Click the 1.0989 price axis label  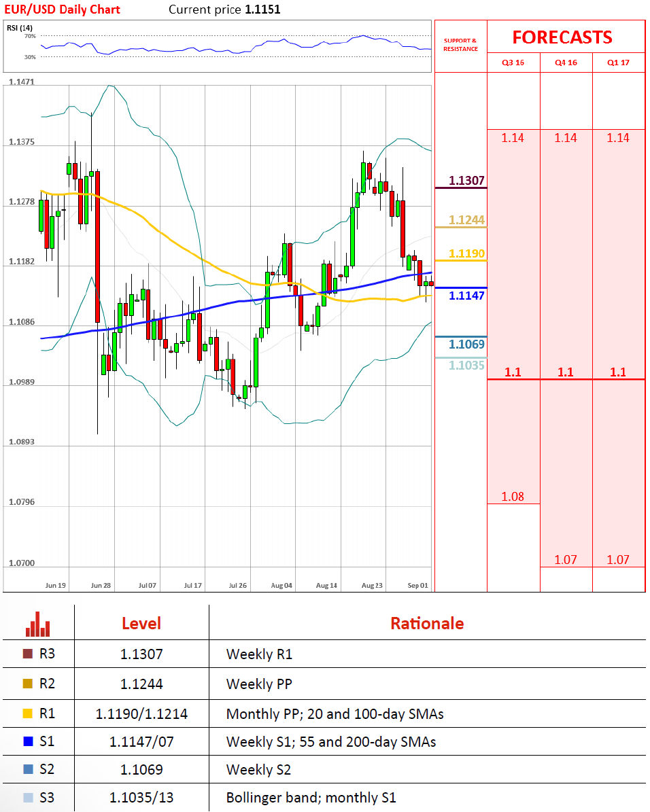pyautogui.click(x=21, y=382)
